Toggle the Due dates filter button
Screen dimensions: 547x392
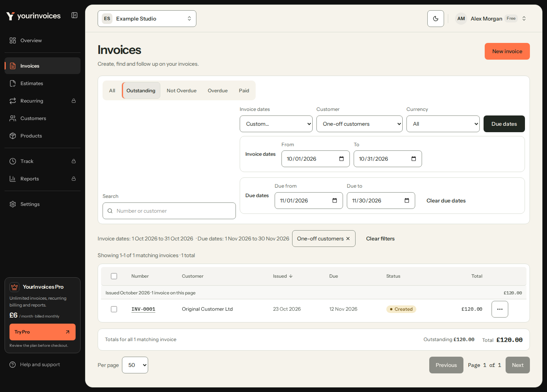(504, 124)
